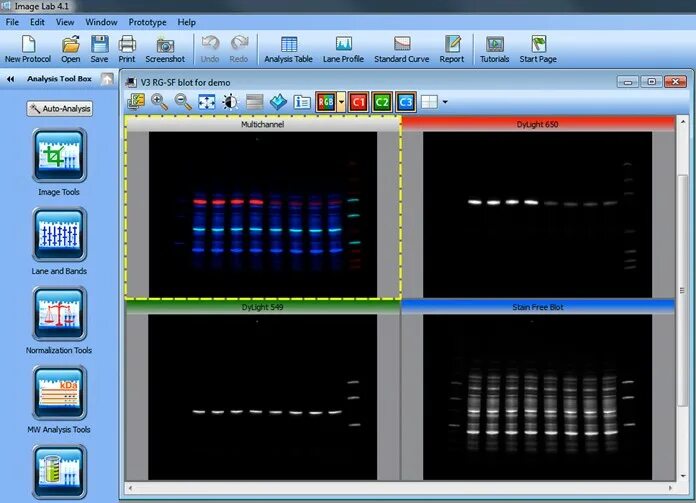Show image info panel
696x503 pixels.
302,102
